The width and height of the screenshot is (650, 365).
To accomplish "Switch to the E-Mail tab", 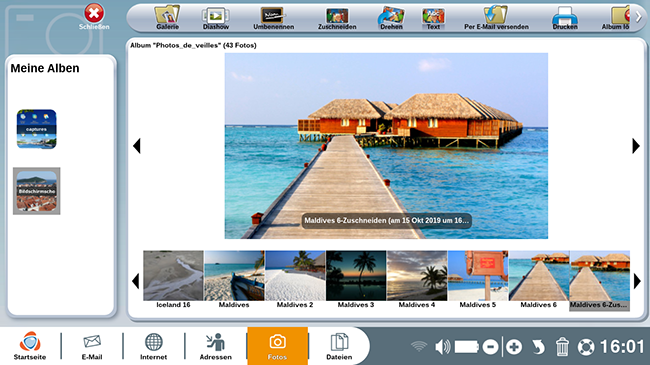I will (x=92, y=346).
